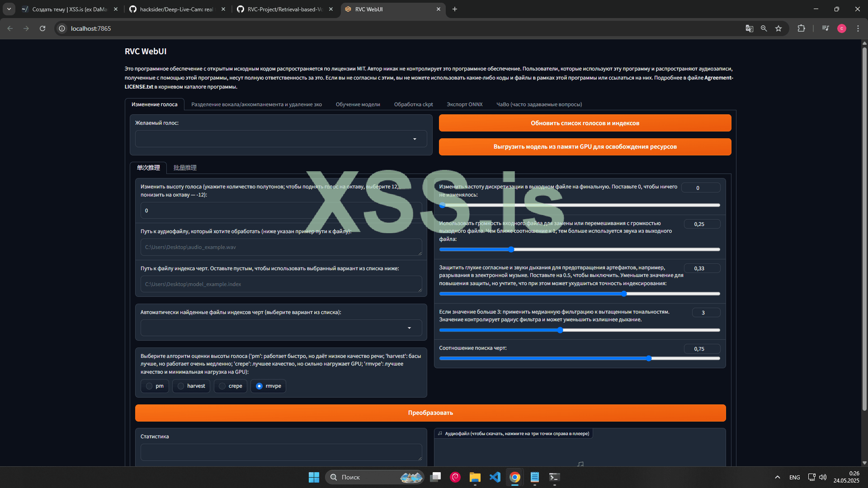The height and width of the screenshot is (488, 868).
Task: Click the Преобразовать button
Action: pyautogui.click(x=430, y=413)
